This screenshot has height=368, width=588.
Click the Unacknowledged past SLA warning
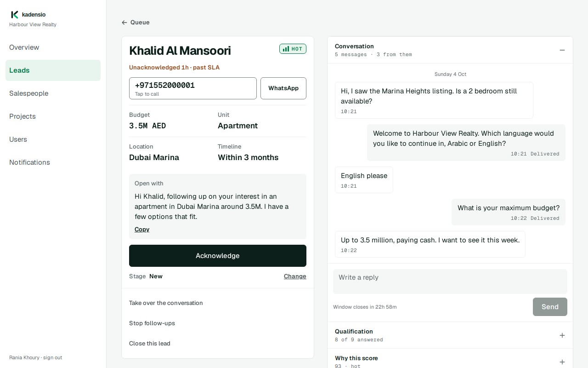point(174,68)
